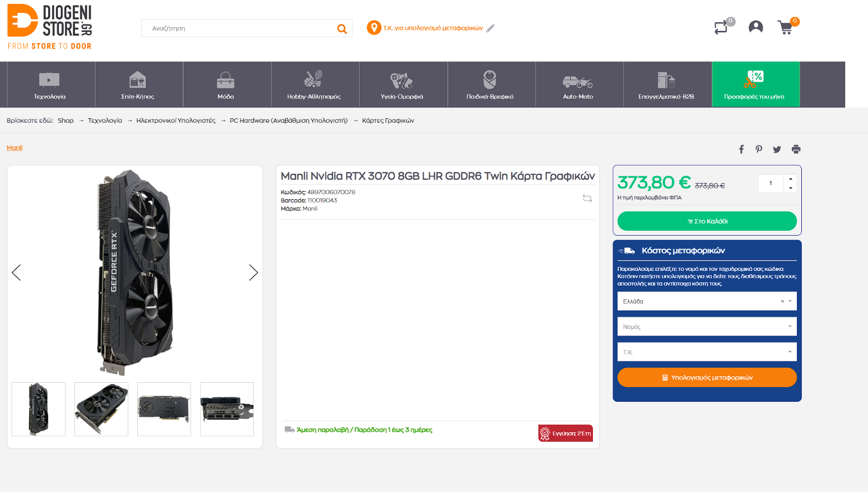This screenshot has height=493, width=868.
Task: Click the Manli link next to Μάρκα
Action: [310, 208]
